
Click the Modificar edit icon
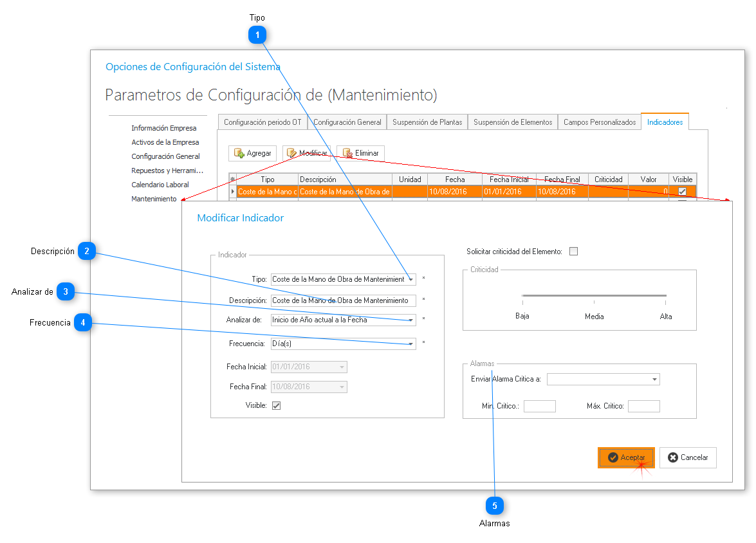click(x=291, y=153)
